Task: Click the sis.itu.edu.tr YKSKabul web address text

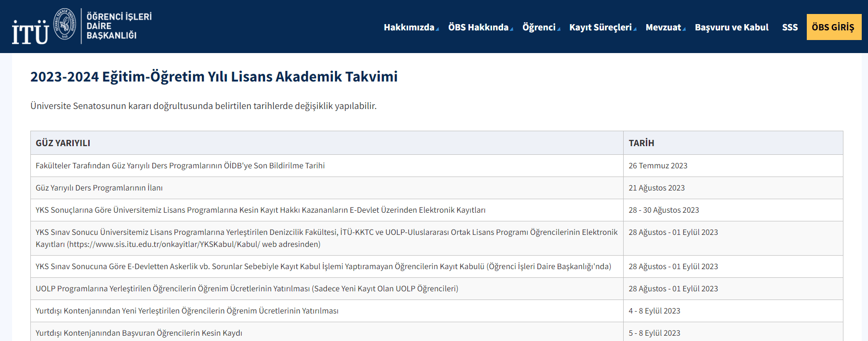Action: pyautogui.click(x=163, y=245)
